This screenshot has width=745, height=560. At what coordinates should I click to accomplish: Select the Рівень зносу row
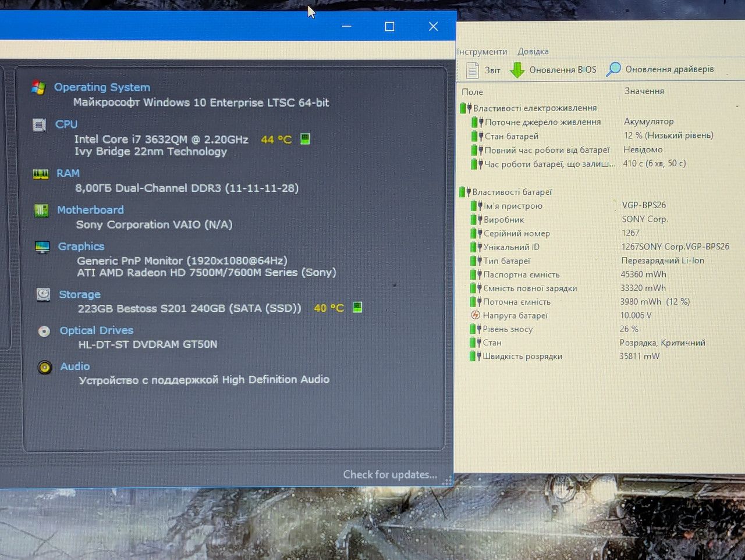[x=599, y=329]
